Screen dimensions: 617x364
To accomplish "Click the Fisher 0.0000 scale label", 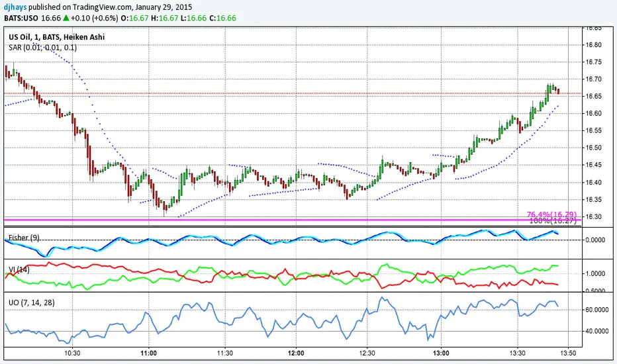I will point(595,240).
